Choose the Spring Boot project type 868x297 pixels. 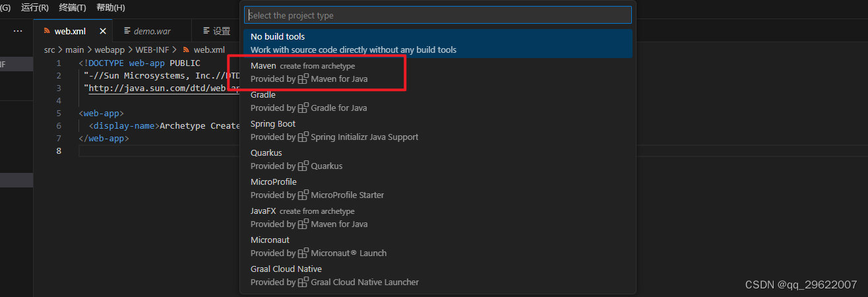click(438, 131)
